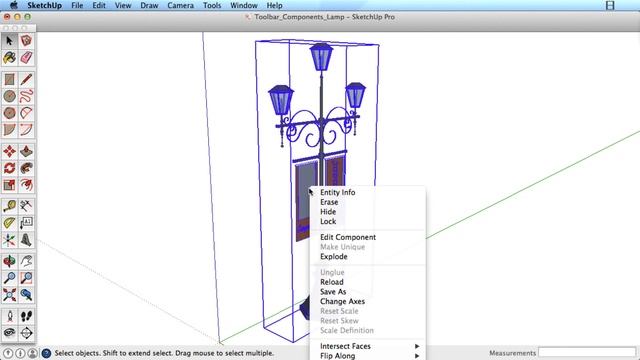Pick the pink Eraser tool
This screenshot has width=640, height=360.
27,58
